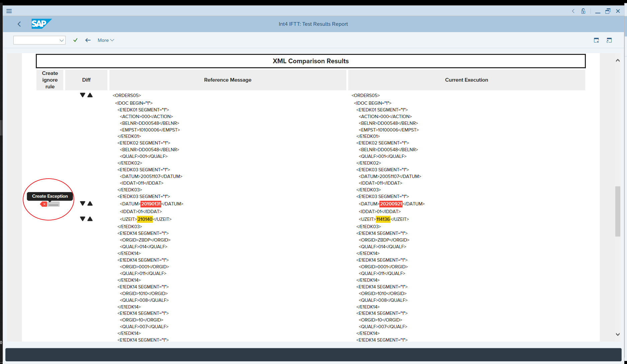Click up-triangle next to UZEIT difference

coord(90,219)
